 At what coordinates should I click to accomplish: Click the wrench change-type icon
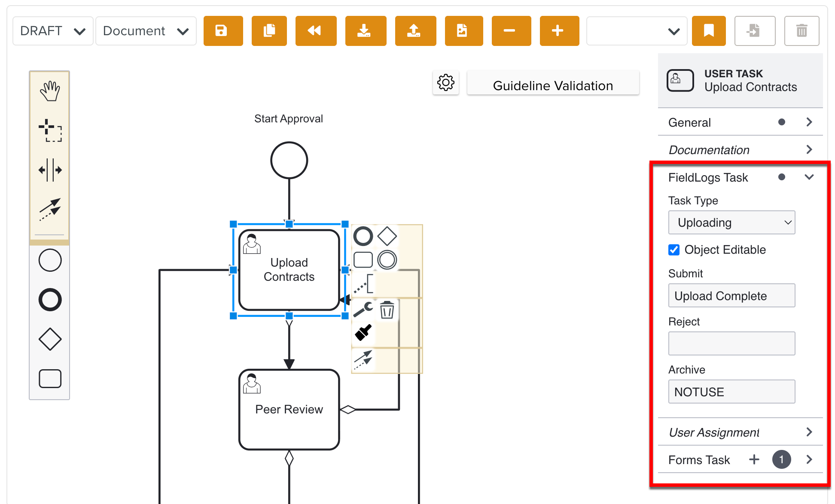[x=363, y=309]
